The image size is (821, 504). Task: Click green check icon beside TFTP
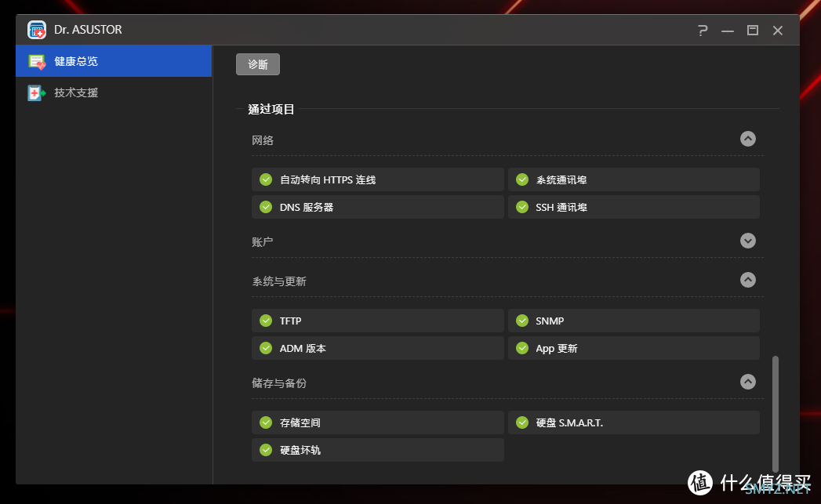coord(266,321)
